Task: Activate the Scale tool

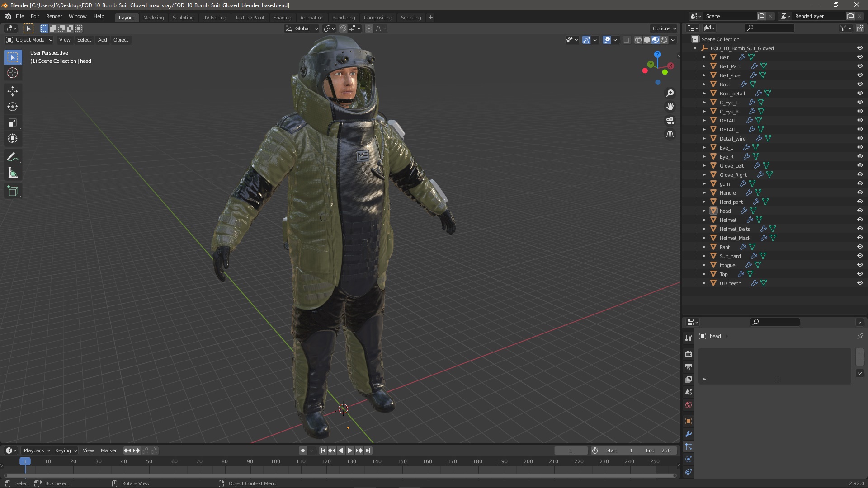Action: pyautogui.click(x=13, y=123)
